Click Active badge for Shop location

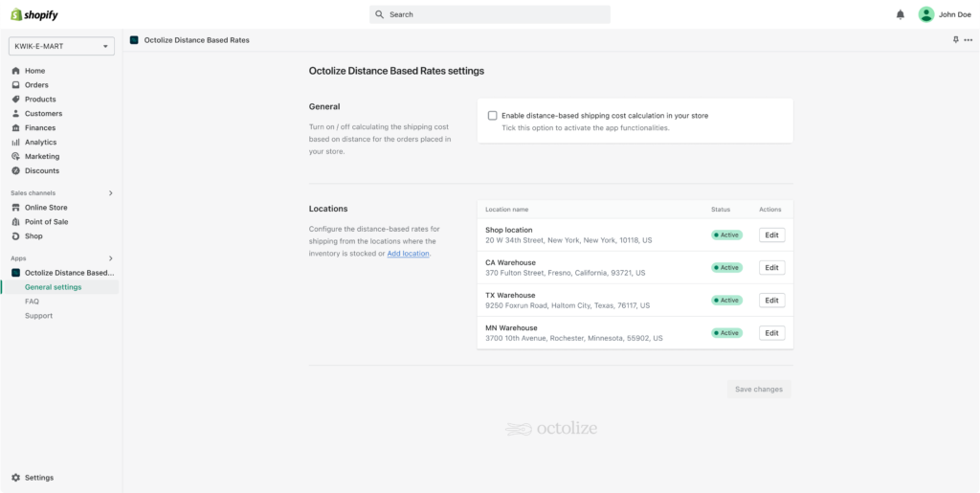(727, 235)
